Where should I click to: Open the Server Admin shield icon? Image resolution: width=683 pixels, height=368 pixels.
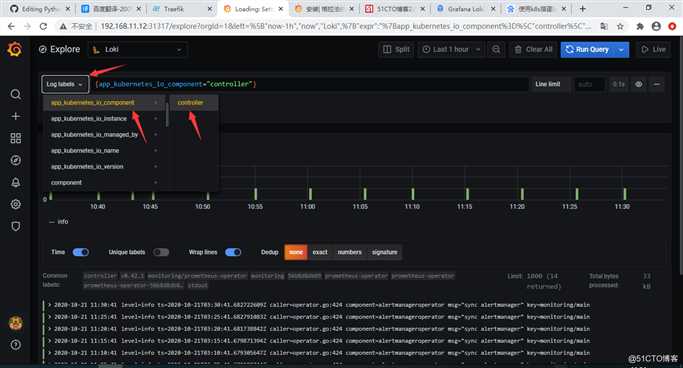pyautogui.click(x=15, y=226)
